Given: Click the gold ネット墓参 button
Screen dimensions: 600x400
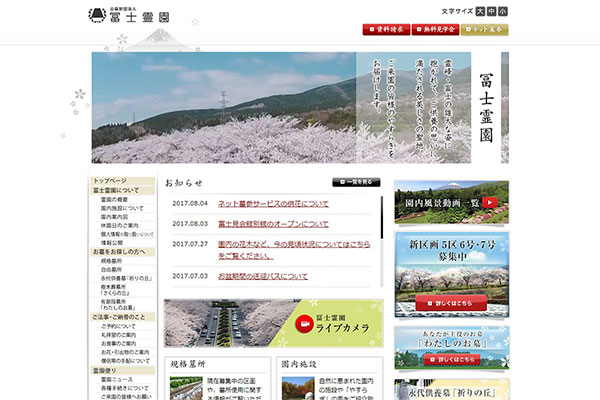Looking at the screenshot, I should click(484, 29).
